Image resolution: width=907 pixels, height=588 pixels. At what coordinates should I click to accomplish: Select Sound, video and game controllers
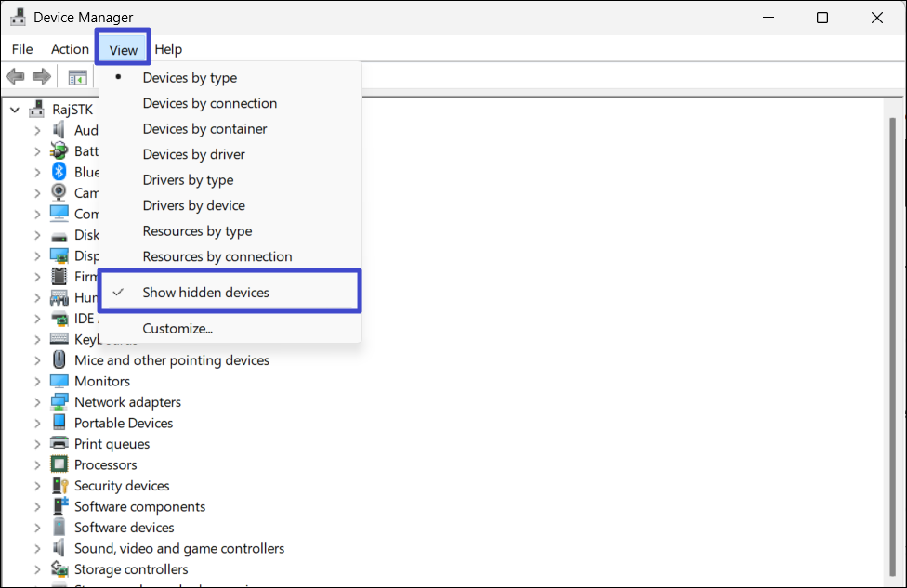pos(179,548)
